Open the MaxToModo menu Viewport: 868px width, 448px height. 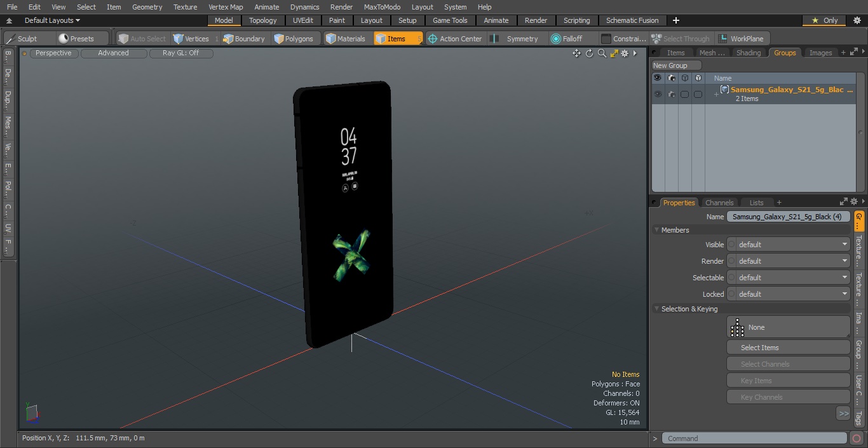382,7
